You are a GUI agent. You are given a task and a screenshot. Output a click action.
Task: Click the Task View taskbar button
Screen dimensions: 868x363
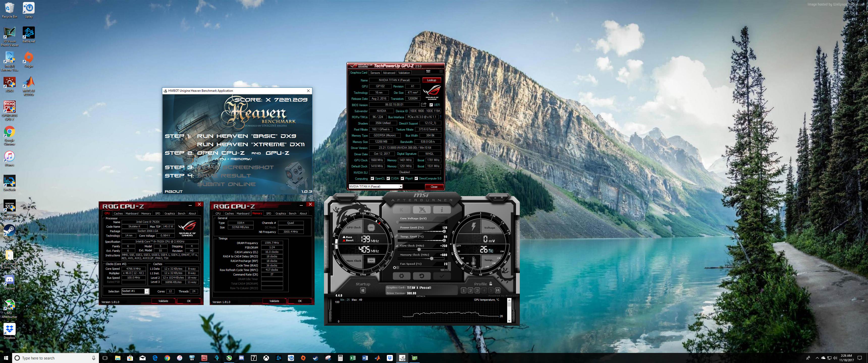click(105, 358)
